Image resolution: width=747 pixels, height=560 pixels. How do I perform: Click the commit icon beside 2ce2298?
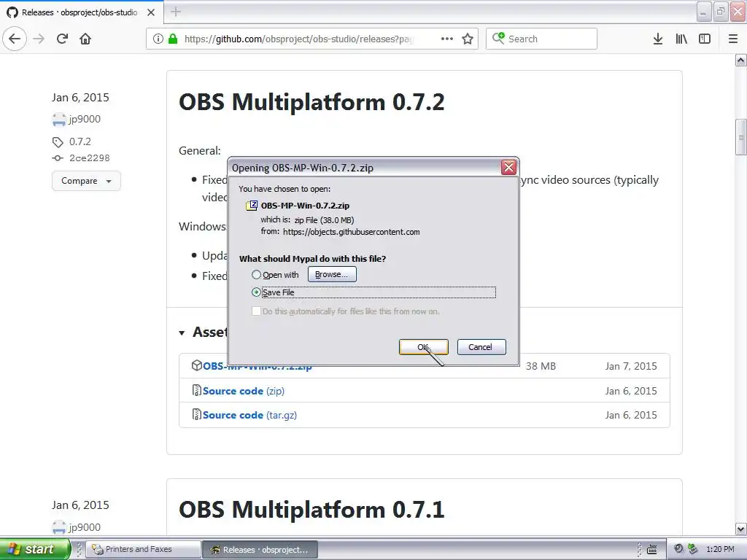[58, 158]
